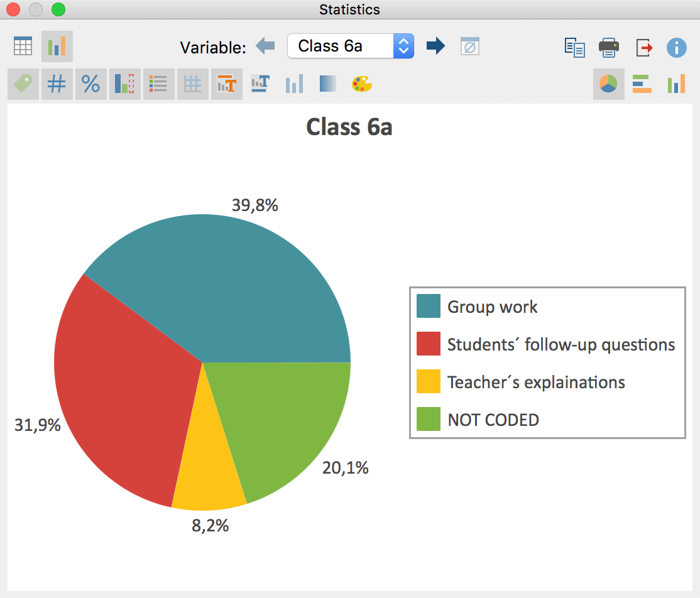Toggle absolute values hash icon
This screenshot has width=700, height=598.
[x=57, y=84]
